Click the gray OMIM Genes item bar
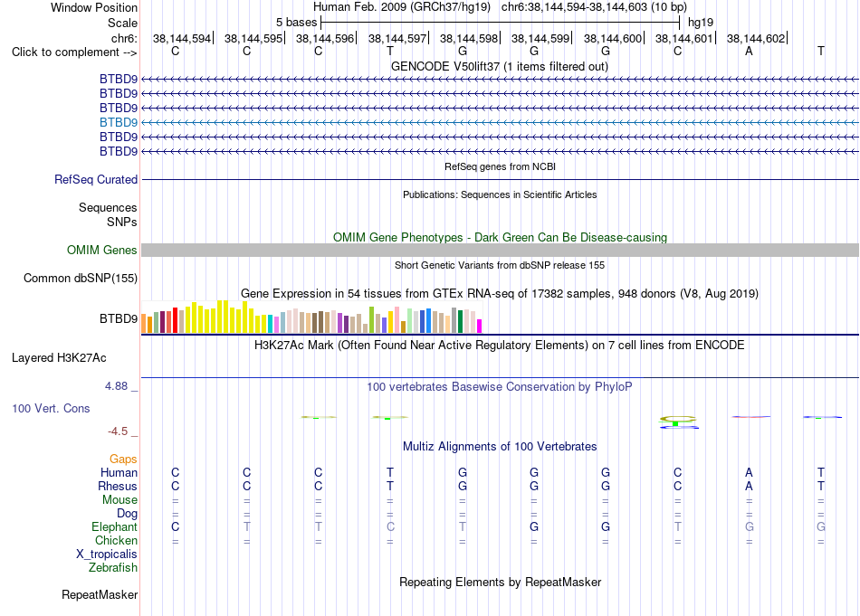The image size is (860, 616). [500, 250]
